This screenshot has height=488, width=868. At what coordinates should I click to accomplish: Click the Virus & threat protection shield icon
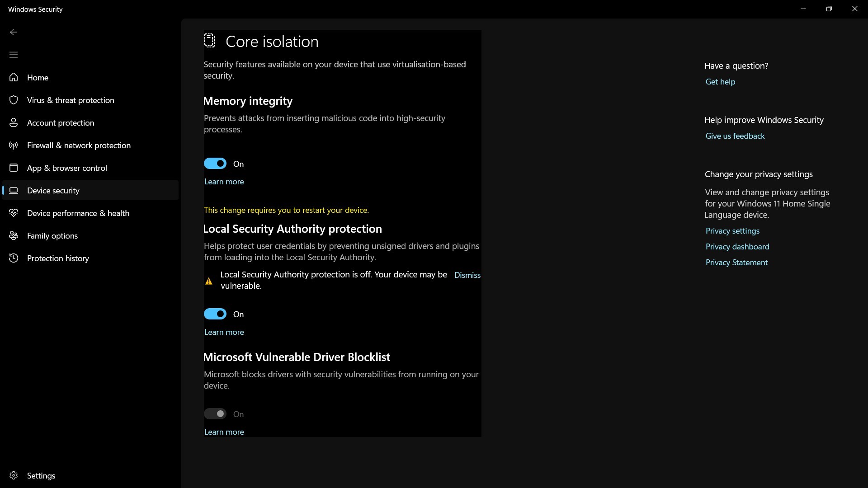pyautogui.click(x=14, y=100)
